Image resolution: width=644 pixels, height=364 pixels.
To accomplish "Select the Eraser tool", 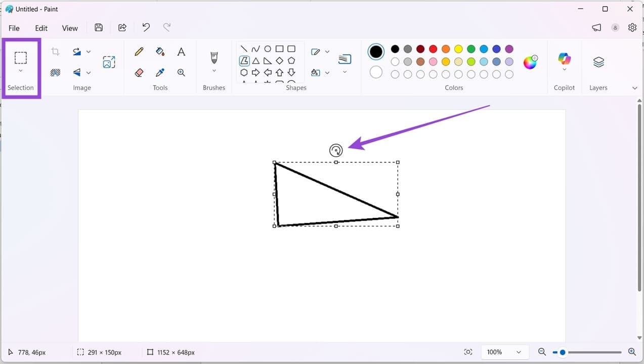I will 139,72.
